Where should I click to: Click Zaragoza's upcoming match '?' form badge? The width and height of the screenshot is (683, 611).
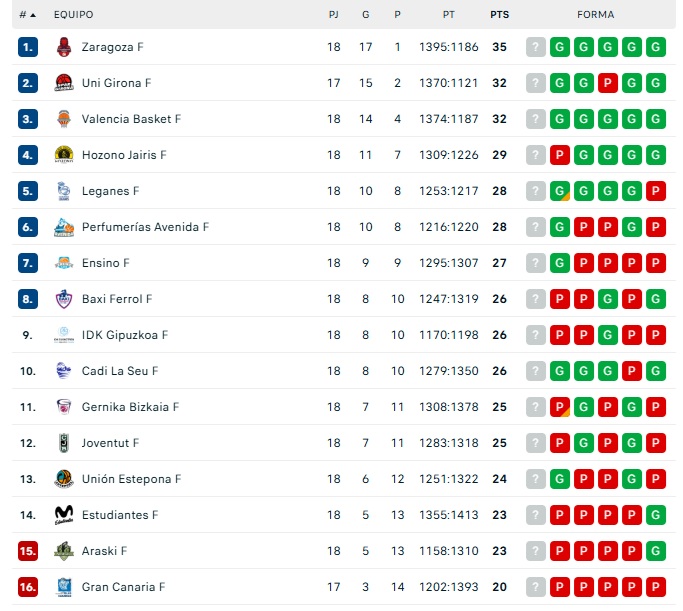pyautogui.click(x=536, y=47)
